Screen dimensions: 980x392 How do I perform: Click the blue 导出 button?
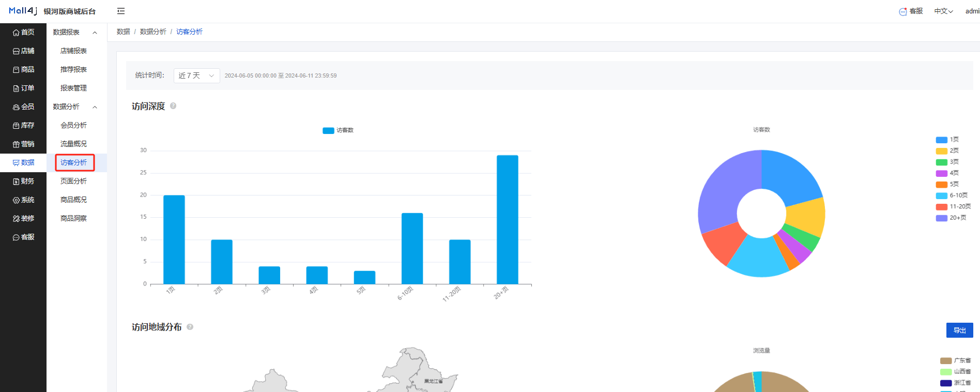959,330
